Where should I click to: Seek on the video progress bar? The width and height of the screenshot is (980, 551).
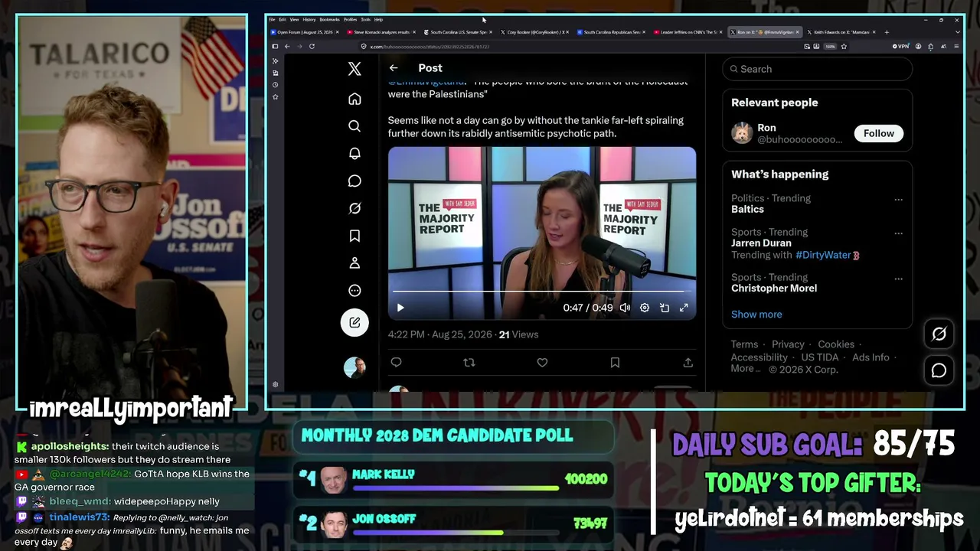point(542,292)
